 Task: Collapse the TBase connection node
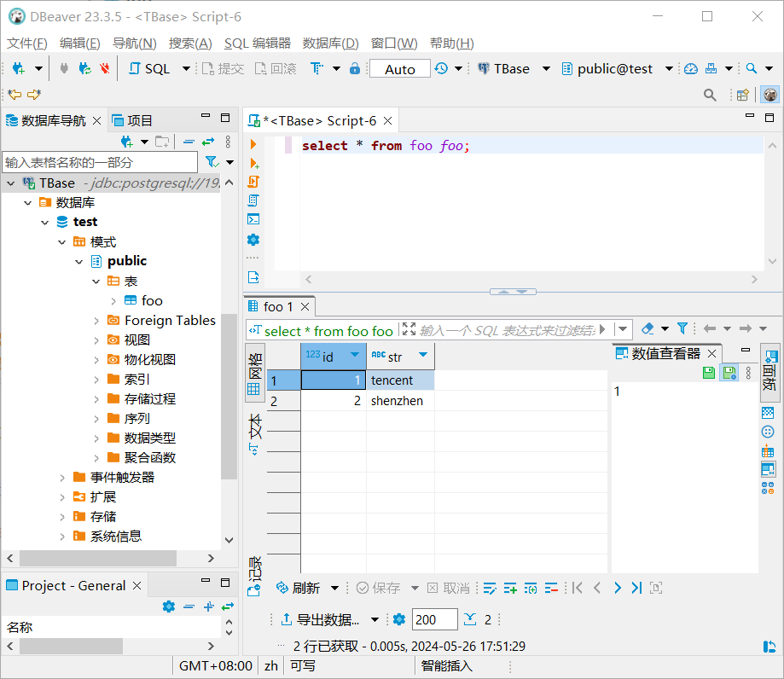pyautogui.click(x=11, y=183)
